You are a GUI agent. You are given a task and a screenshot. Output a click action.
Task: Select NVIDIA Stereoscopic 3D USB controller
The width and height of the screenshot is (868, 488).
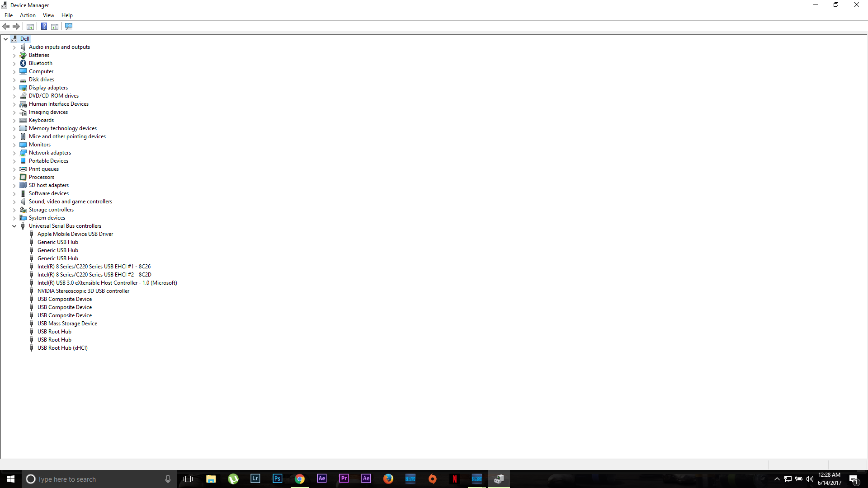click(x=83, y=291)
